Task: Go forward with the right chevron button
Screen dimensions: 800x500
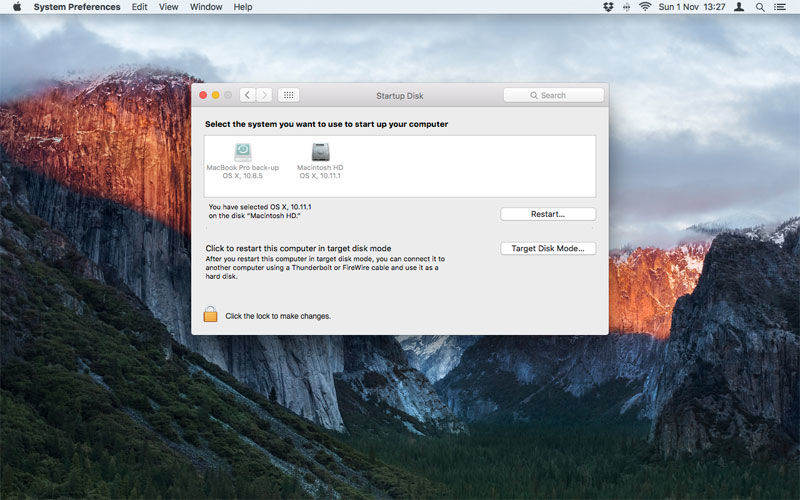Action: 264,95
